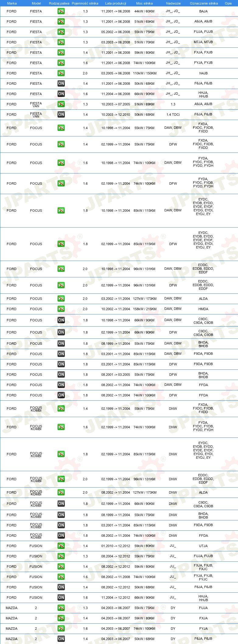This screenshot has height=644, width=238.
Task: Click petrol icon in FIESTA M7JA, M7JB row
Action: click(61, 42)
